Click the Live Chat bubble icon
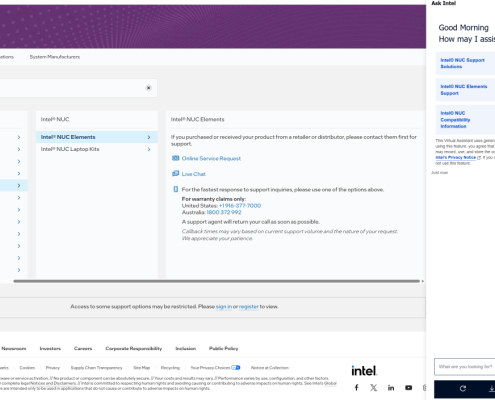 (x=175, y=174)
